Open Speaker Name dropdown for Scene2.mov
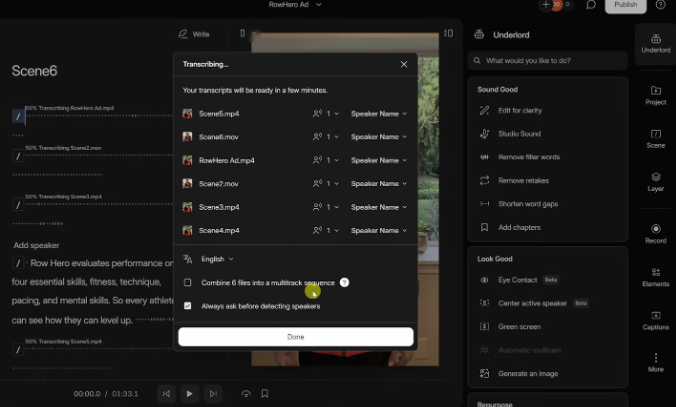676x407 pixels. (379, 184)
